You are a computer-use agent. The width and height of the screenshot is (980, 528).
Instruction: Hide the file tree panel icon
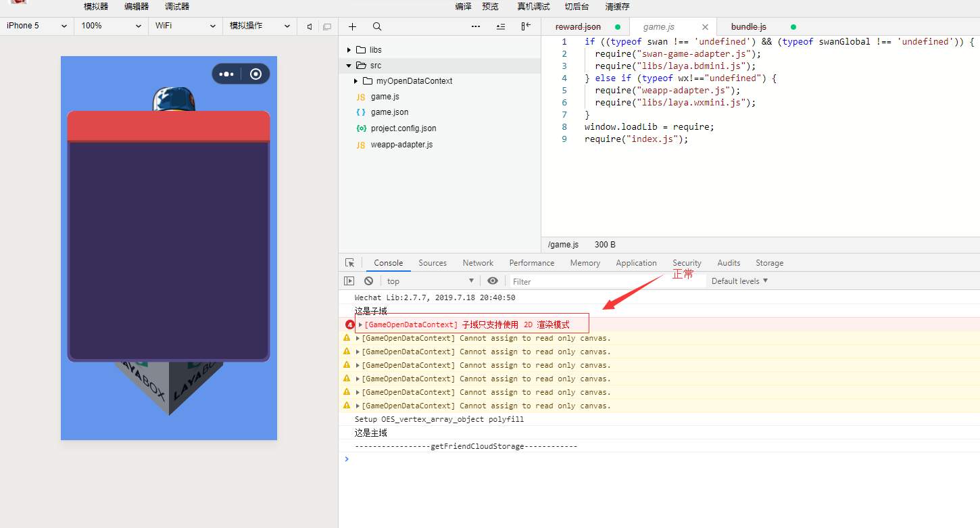click(526, 26)
